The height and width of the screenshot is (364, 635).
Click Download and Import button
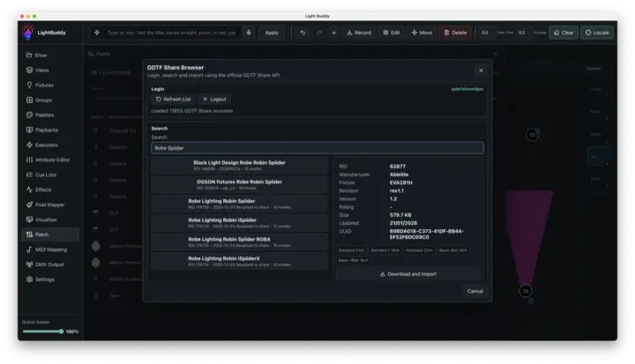408,274
